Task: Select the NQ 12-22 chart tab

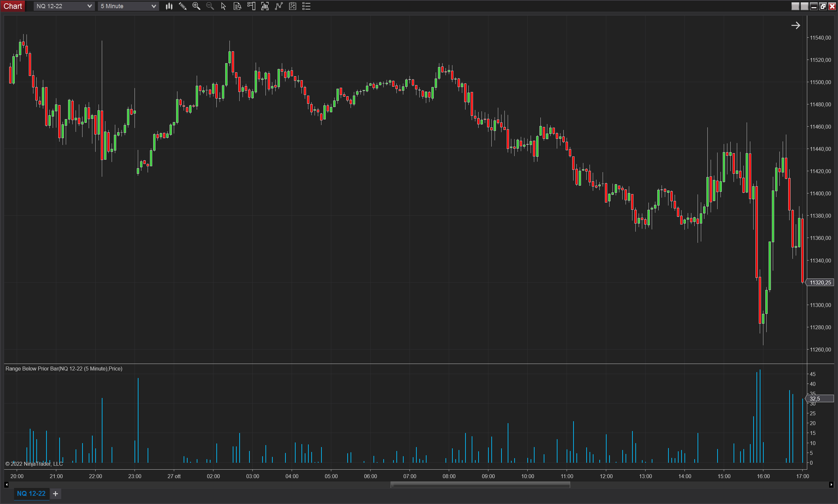Action: 31,494
